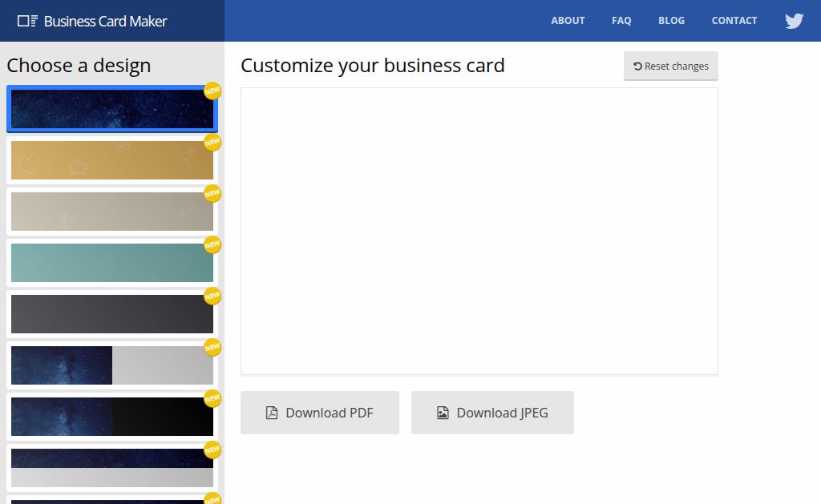Click the Download PDF button

(x=320, y=413)
